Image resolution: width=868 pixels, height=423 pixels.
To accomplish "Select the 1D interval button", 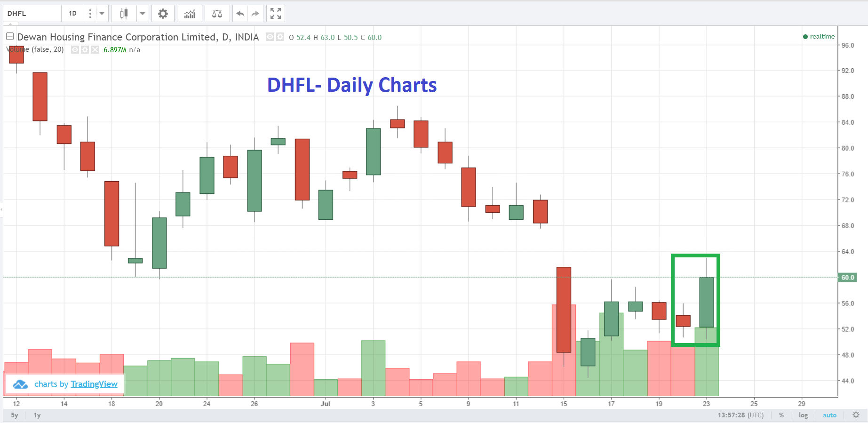I will pyautogui.click(x=73, y=14).
